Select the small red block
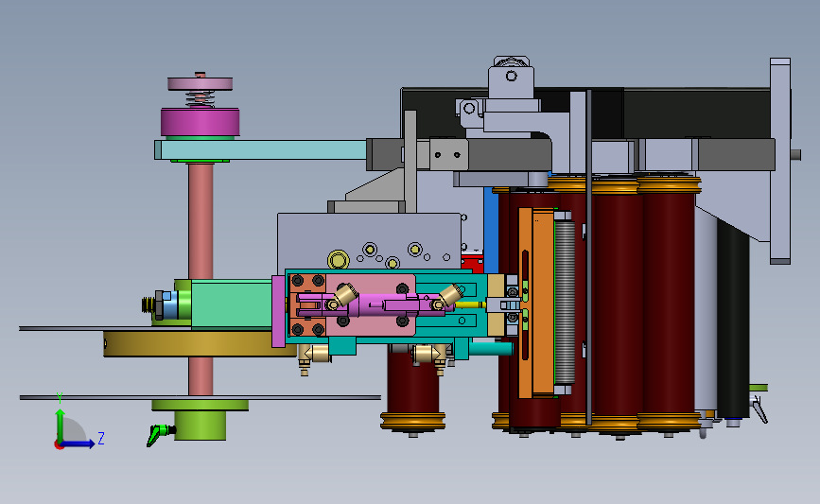The image size is (820, 504). (x=472, y=263)
